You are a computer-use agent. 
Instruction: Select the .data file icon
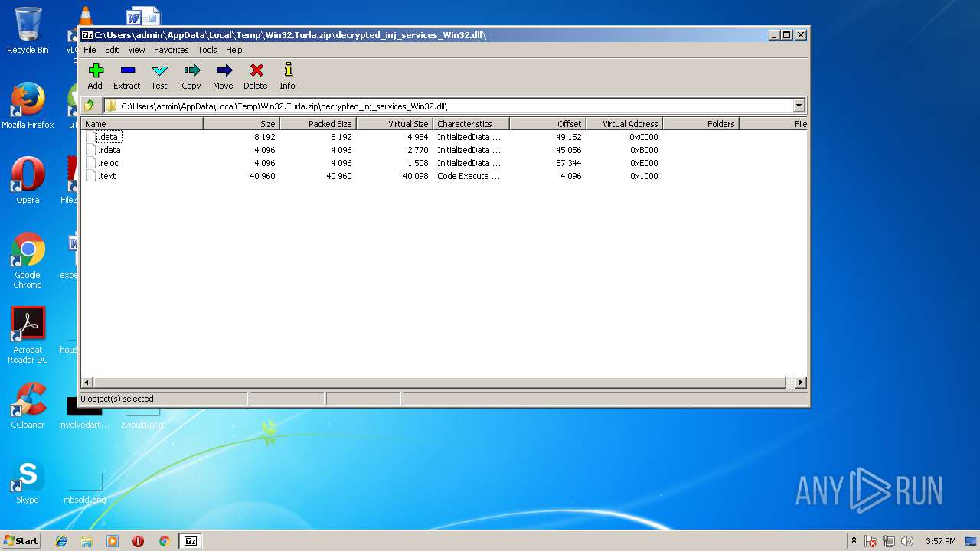[90, 137]
